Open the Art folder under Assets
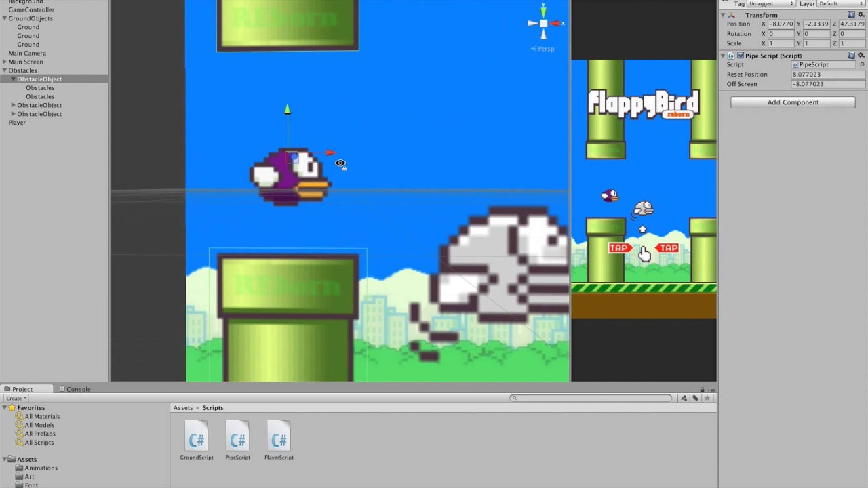 click(x=29, y=477)
